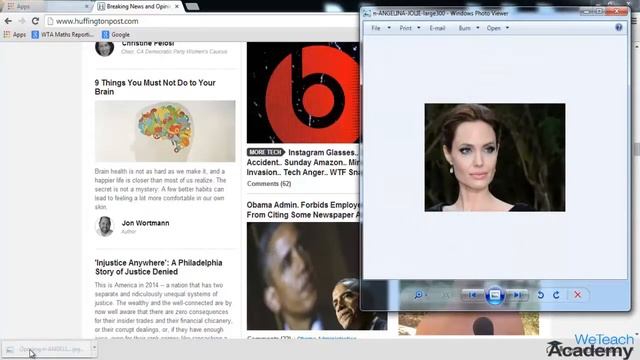Click the Angelina Jolie photo in viewer
The image size is (640, 360).
tap(495, 158)
